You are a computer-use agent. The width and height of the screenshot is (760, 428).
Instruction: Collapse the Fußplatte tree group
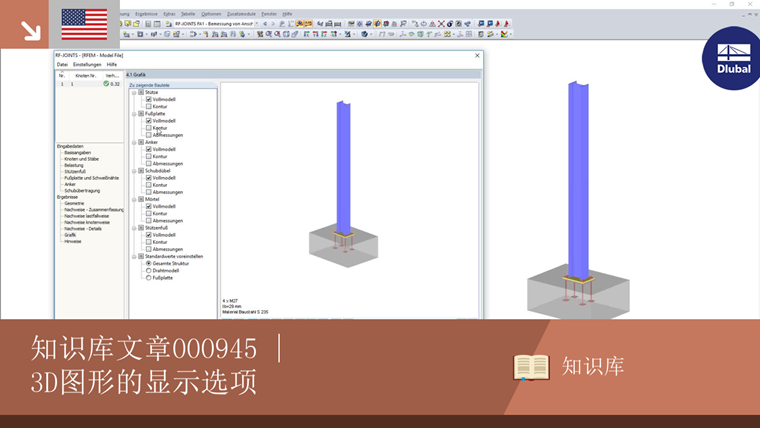point(134,113)
